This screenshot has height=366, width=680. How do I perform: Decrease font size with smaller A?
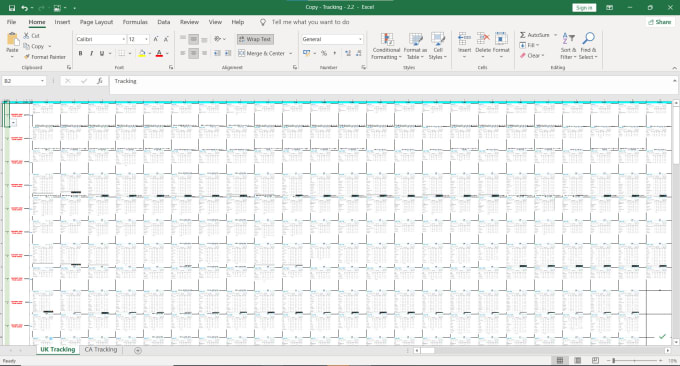coord(166,39)
